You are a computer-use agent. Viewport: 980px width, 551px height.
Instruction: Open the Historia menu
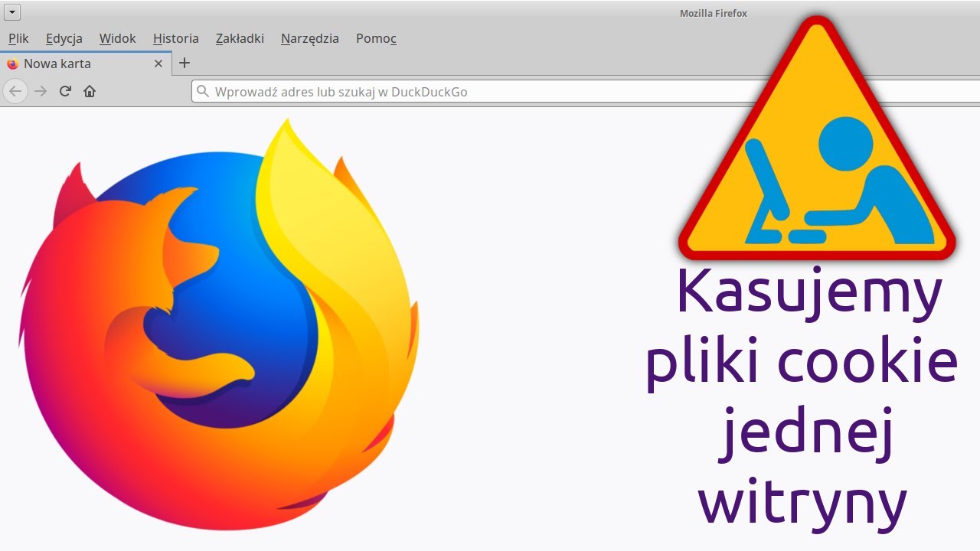pos(176,38)
